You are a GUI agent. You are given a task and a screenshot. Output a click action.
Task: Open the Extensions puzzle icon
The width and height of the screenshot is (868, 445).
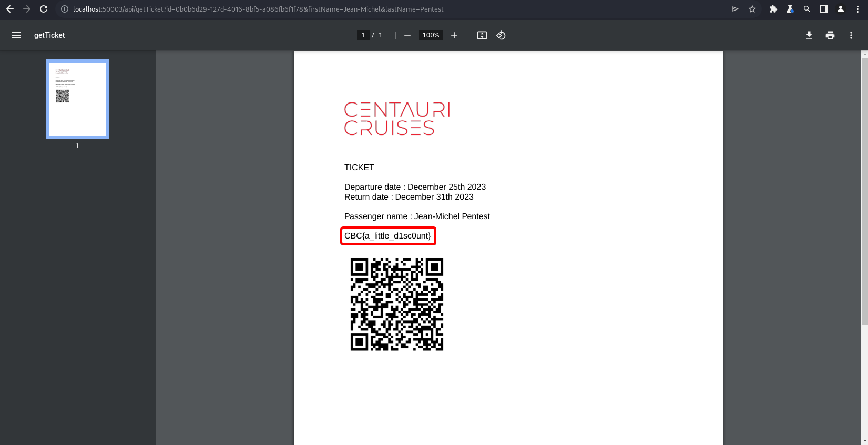[x=773, y=9]
